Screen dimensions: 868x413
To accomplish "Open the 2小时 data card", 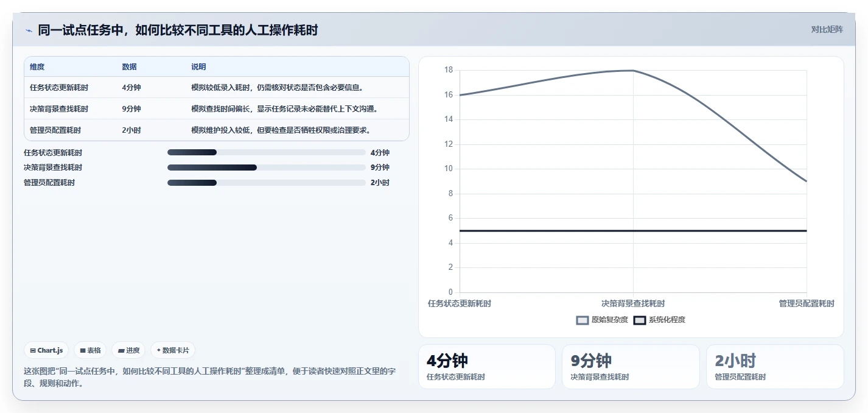I will tap(775, 367).
